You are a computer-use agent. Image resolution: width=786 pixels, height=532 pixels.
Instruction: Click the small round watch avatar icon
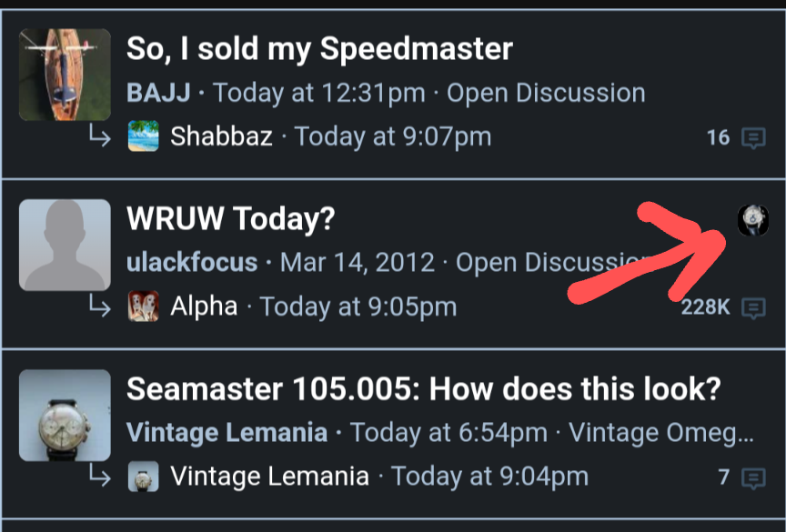(752, 220)
